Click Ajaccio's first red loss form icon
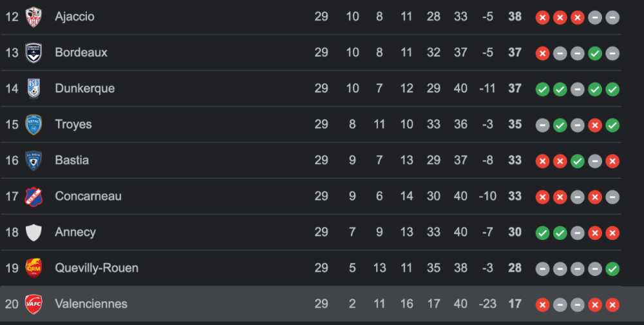Screen dimensions: 644x325 pos(543,17)
